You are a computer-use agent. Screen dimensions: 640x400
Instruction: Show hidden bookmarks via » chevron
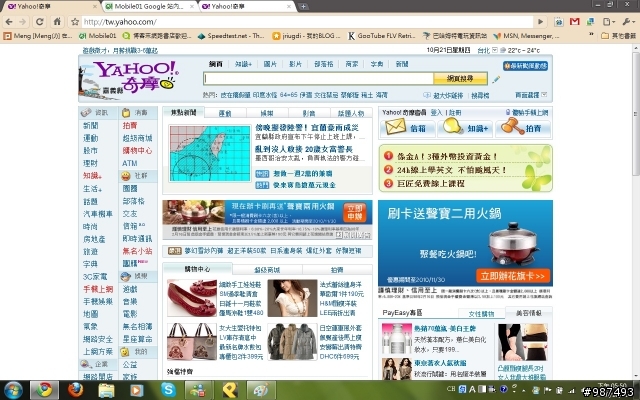coord(591,36)
